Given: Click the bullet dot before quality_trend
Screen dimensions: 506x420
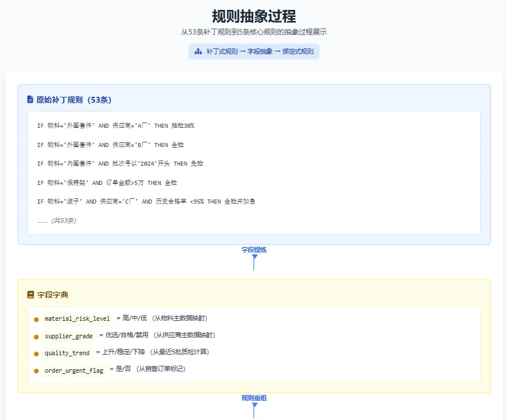Looking at the screenshot, I should click(36, 354).
